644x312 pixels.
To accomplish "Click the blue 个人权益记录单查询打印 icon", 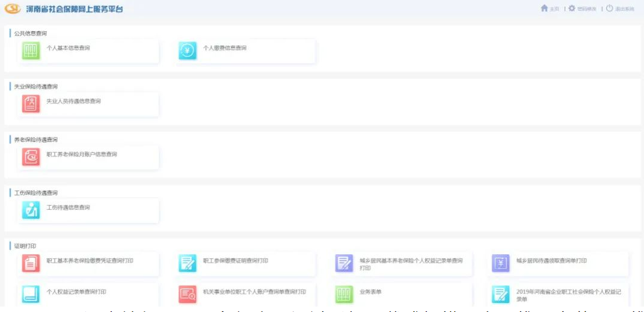I will click(31, 294).
